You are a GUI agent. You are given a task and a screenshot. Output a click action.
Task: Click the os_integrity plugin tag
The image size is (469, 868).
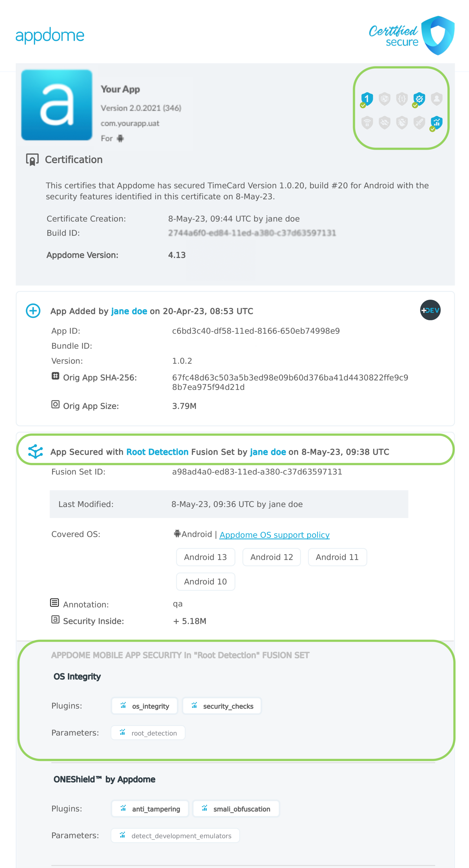pyautogui.click(x=145, y=706)
